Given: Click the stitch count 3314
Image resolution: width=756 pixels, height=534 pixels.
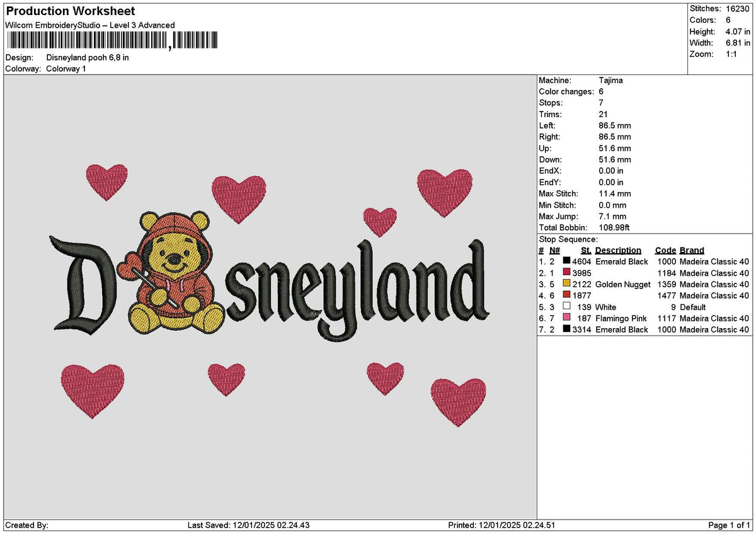Looking at the screenshot, I should tap(581, 330).
